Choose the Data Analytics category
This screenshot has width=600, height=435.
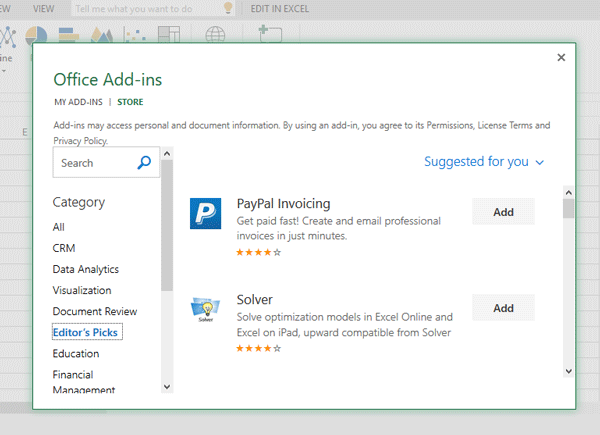(86, 269)
